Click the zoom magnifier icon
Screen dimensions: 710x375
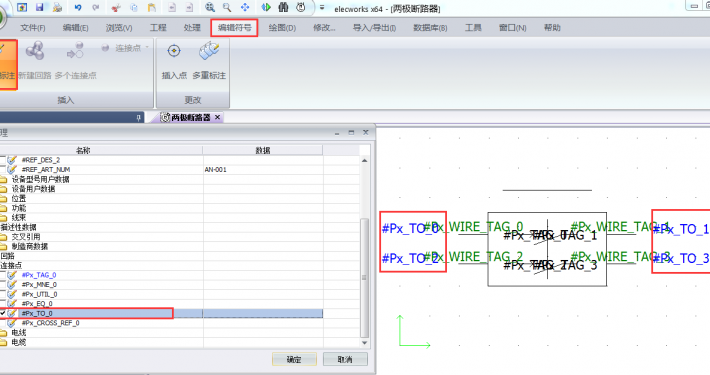point(227,7)
